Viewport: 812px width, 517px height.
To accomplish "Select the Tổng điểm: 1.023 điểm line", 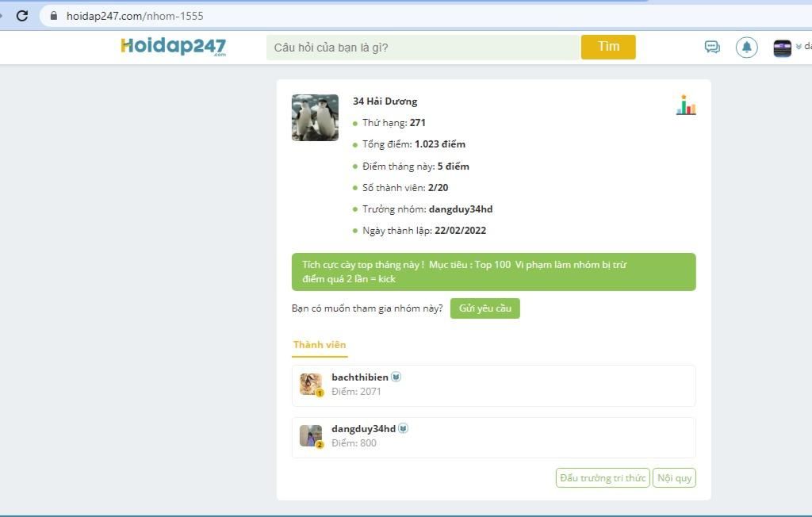I will pos(414,144).
